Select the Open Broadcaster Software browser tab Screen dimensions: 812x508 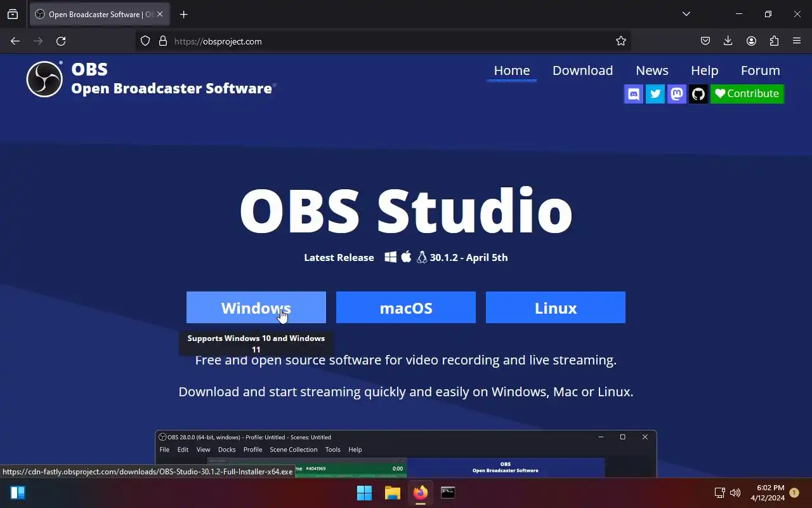click(x=100, y=14)
